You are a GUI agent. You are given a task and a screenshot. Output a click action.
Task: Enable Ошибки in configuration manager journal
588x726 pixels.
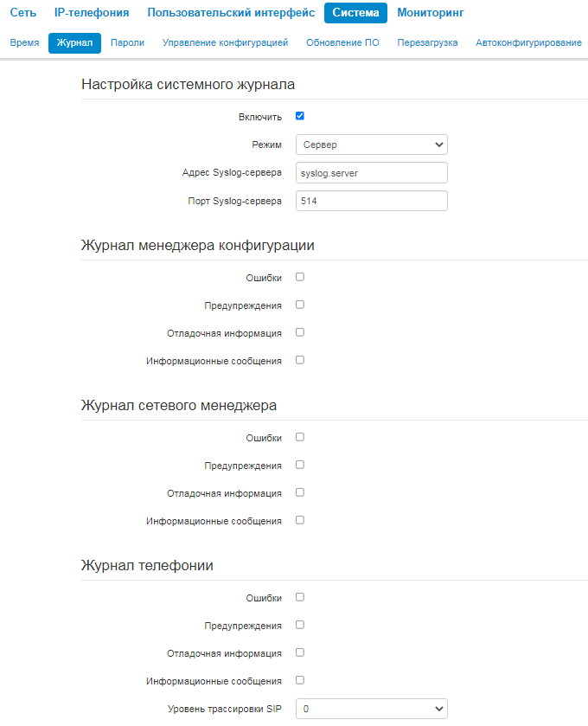[300, 277]
